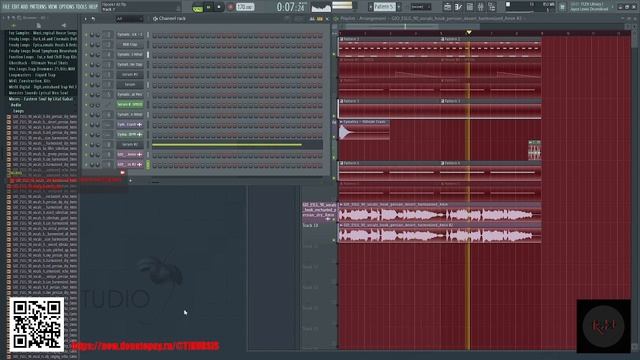The width and height of the screenshot is (640, 360).
Task: Open the Channel rack filter group dropdown
Action: pyautogui.click(x=129, y=19)
